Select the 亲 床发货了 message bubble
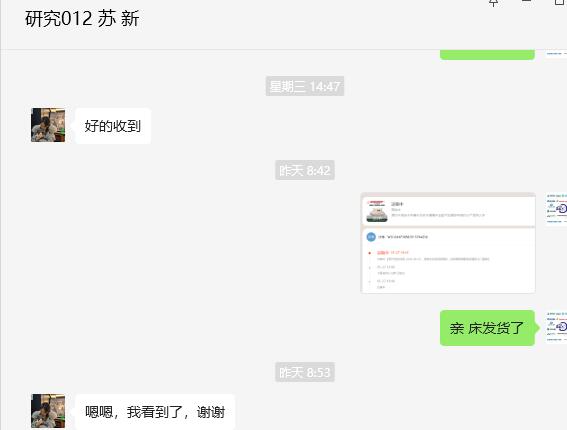 (x=487, y=328)
